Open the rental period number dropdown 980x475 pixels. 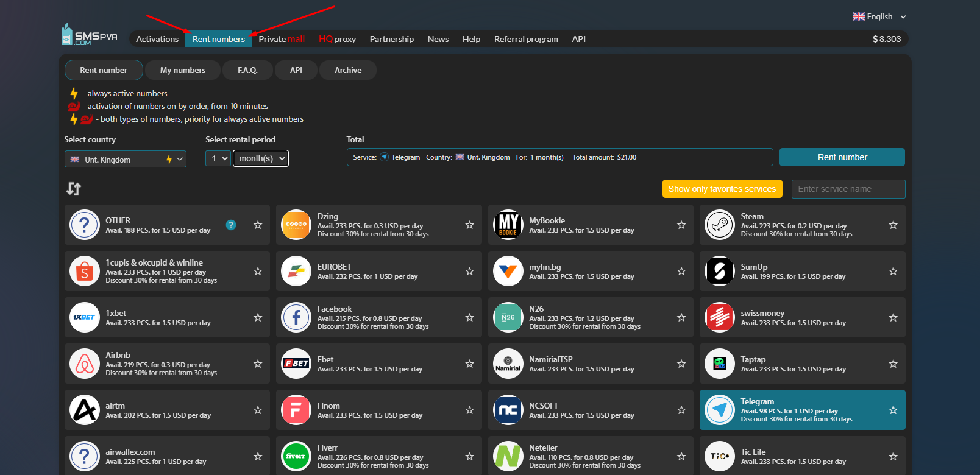pos(218,158)
